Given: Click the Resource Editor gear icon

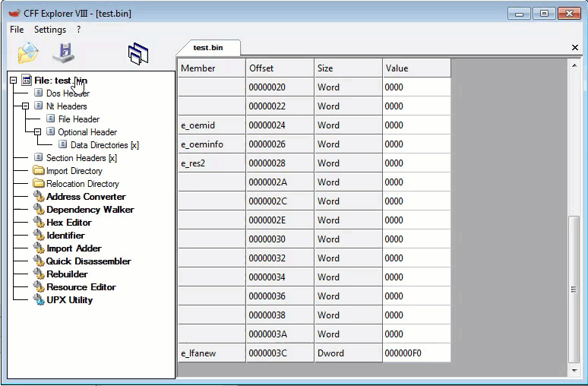Looking at the screenshot, I should 39,286.
